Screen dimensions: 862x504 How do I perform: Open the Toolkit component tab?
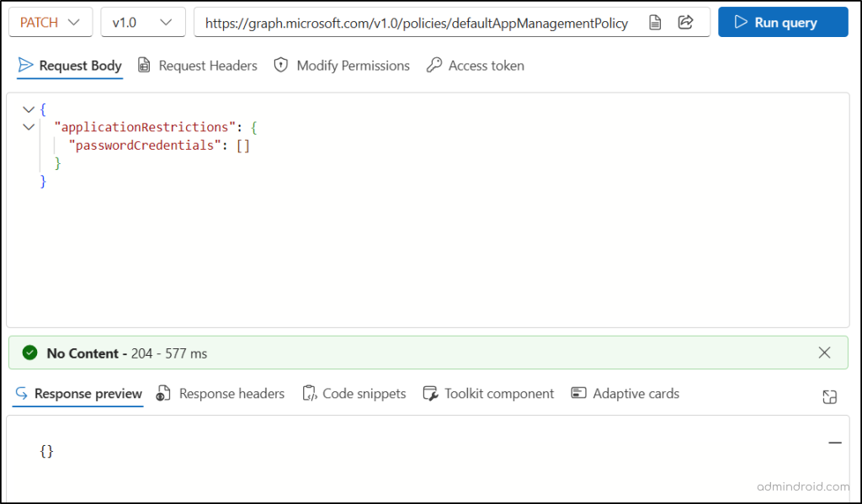488,394
